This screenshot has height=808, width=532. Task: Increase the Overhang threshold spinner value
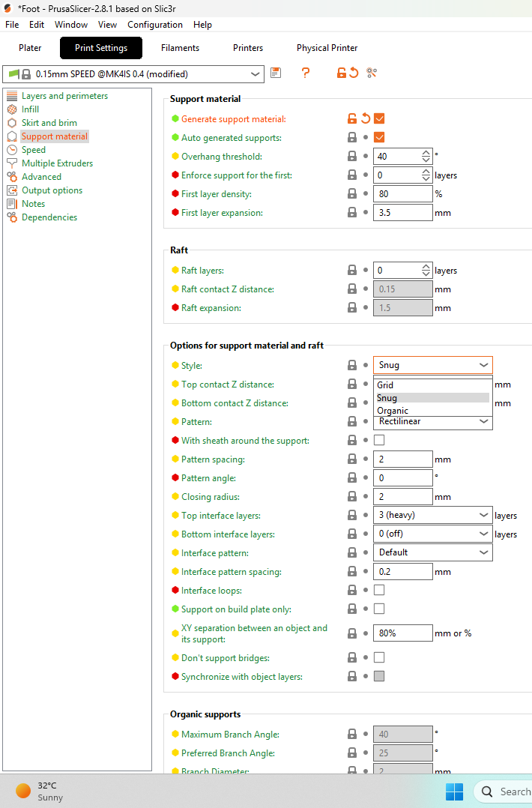[x=426, y=153]
